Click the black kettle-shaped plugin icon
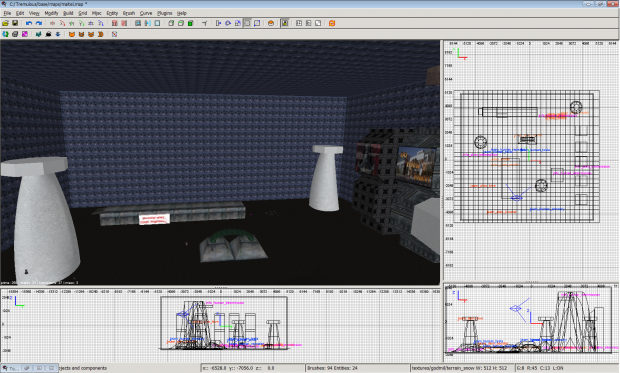This screenshot has height=373, width=620. coord(48,34)
